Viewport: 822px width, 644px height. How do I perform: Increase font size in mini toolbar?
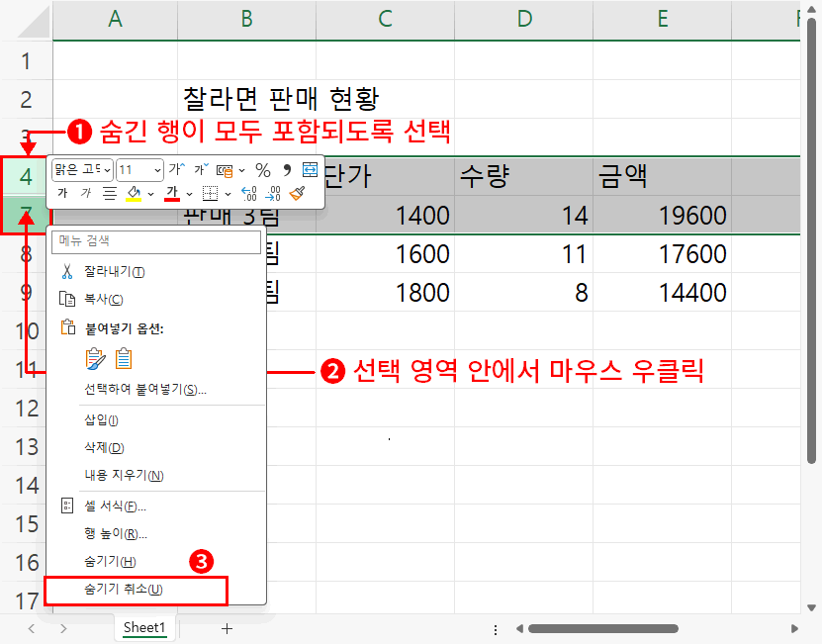point(176,169)
